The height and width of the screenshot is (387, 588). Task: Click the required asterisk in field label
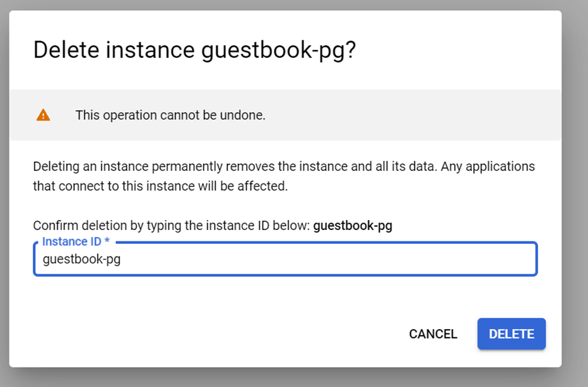107,241
